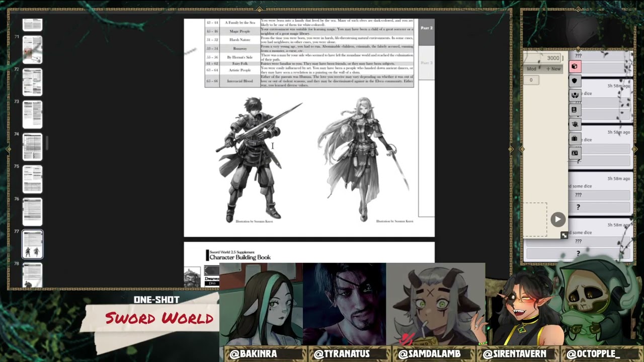The width and height of the screenshot is (644, 362).
Task: Open page 76 thumbnail
Action: pyautogui.click(x=32, y=212)
